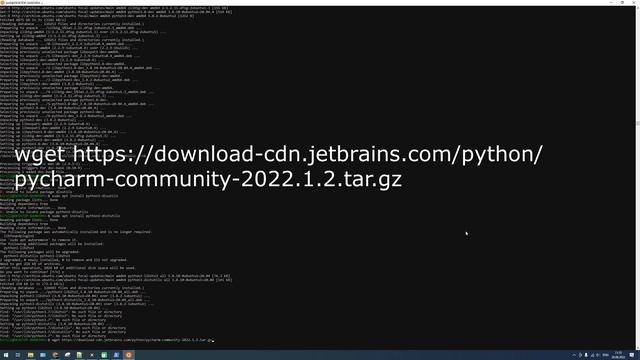Click the taskbar clock and date
The width and height of the screenshot is (640, 360).
coord(618,355)
